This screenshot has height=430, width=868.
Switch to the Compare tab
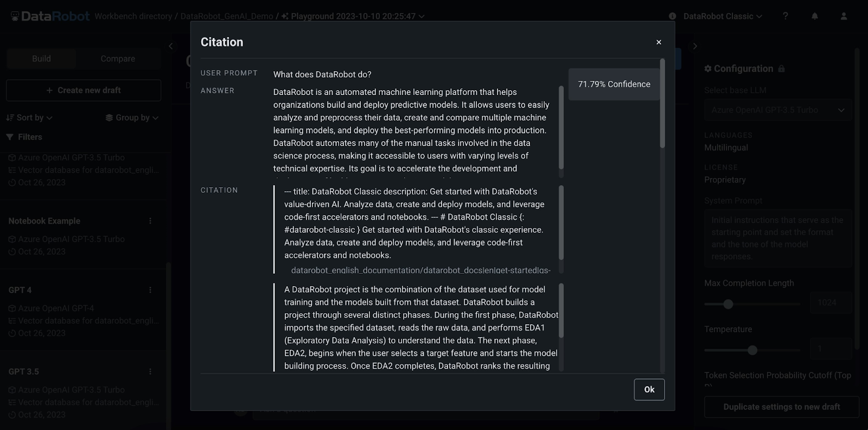point(118,59)
